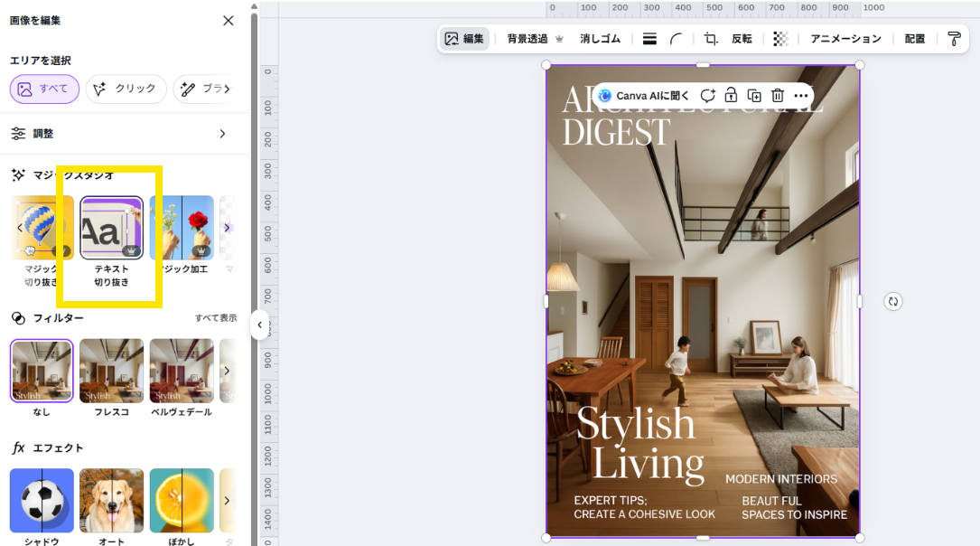Open the corner rounding icon
Viewport: 980px width, 546px height.
(676, 39)
